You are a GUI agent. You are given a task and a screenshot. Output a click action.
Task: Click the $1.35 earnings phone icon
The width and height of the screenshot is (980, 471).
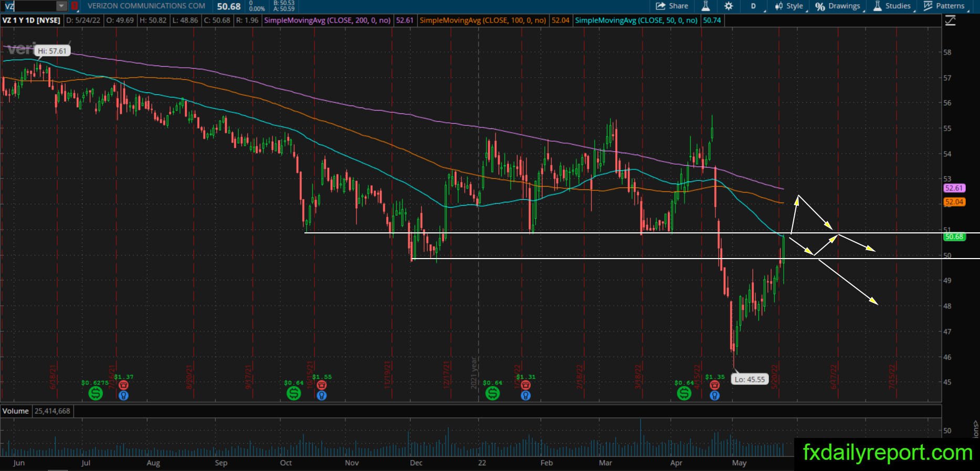pos(714,385)
